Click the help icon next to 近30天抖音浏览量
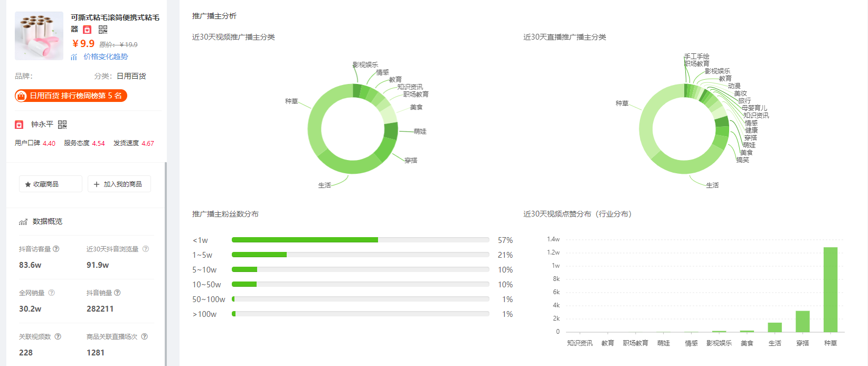868x366 pixels. pos(146,249)
